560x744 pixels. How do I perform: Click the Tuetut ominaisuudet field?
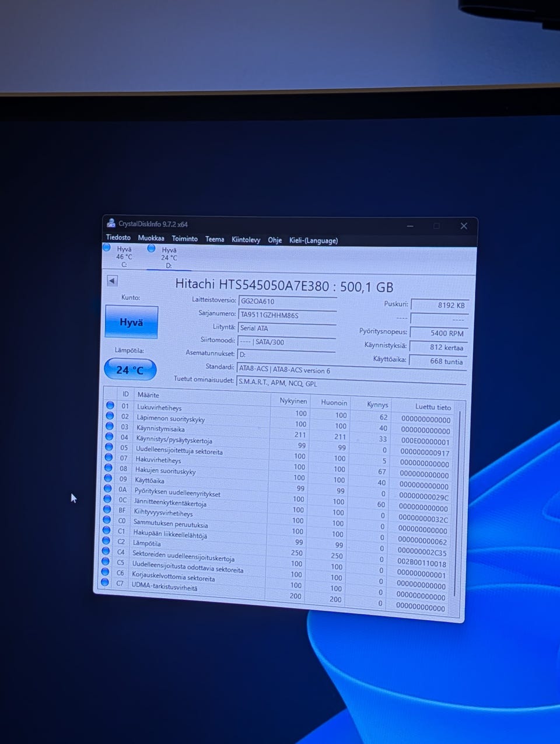pyautogui.click(x=351, y=383)
